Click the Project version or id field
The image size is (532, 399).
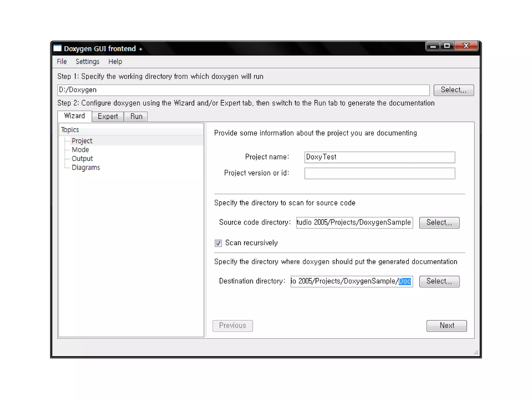pos(380,173)
